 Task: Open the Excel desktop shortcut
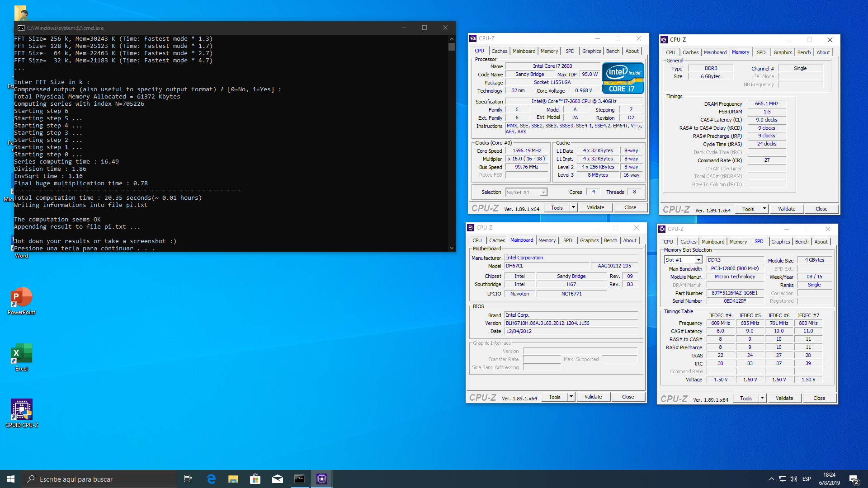click(21, 357)
